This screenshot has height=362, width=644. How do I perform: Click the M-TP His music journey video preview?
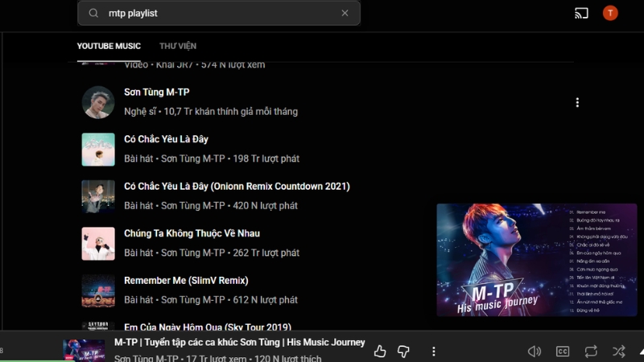[537, 260]
